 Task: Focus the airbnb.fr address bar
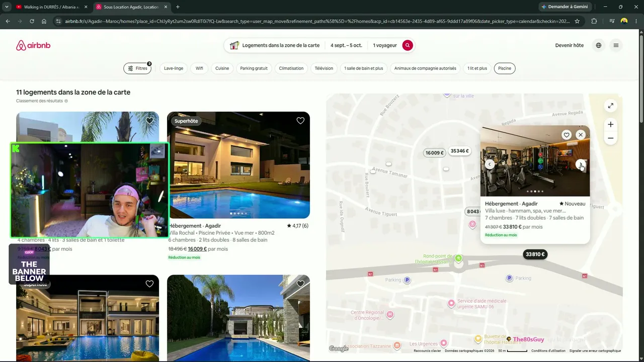[x=317, y=21]
